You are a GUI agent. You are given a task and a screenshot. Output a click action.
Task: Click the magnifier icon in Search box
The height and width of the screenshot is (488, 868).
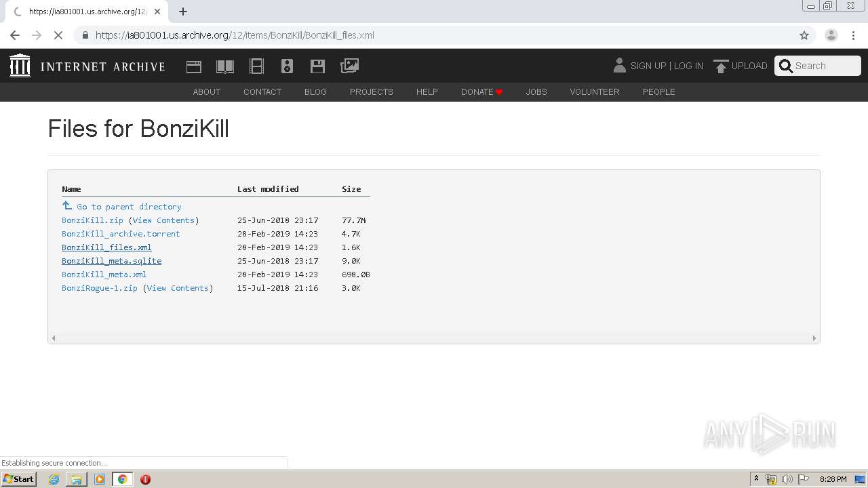click(786, 66)
